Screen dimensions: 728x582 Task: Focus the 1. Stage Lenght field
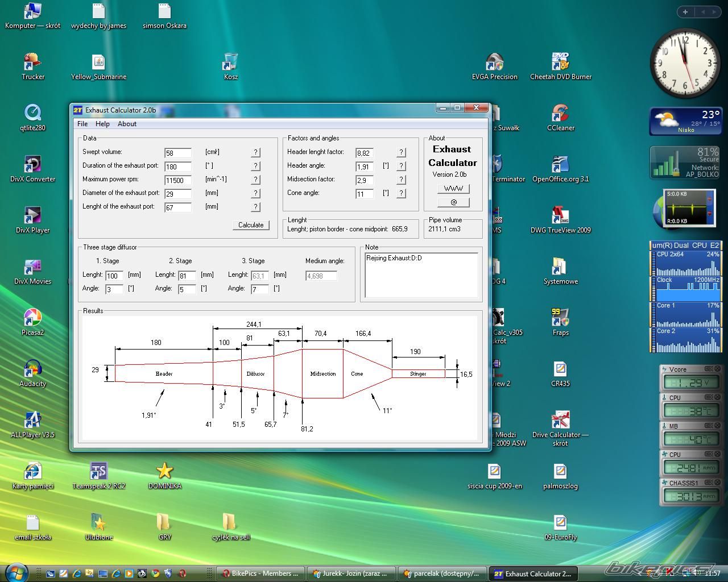click(114, 276)
